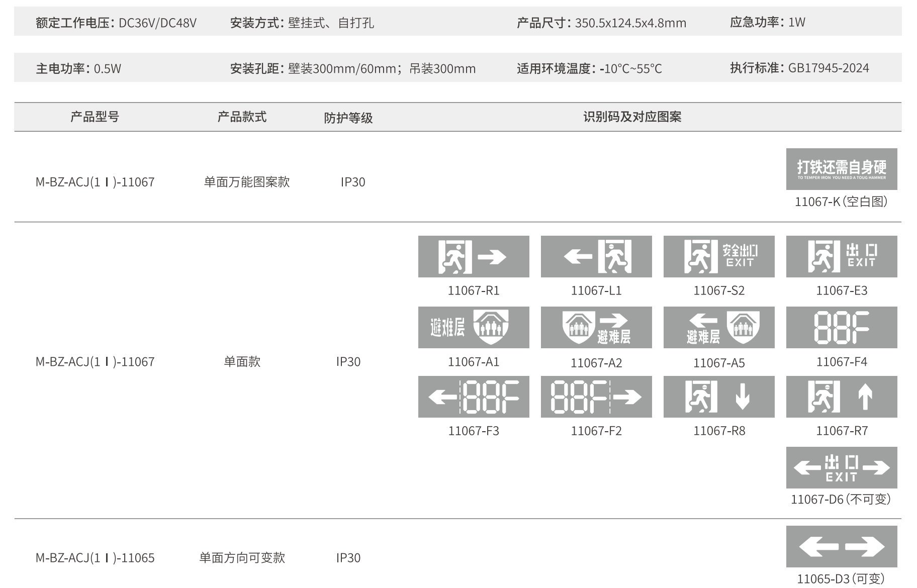Image resolution: width=917 pixels, height=588 pixels.
Task: Click the 主电功率 0.5W spec
Action: click(78, 69)
